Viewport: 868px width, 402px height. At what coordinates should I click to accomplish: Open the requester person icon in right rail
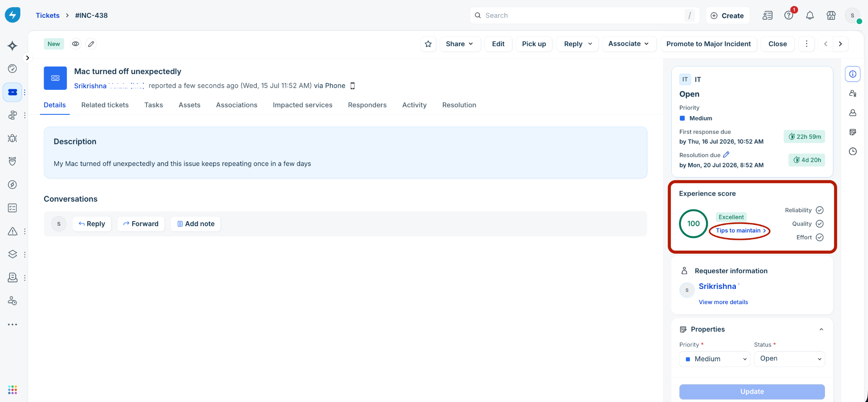(x=853, y=113)
